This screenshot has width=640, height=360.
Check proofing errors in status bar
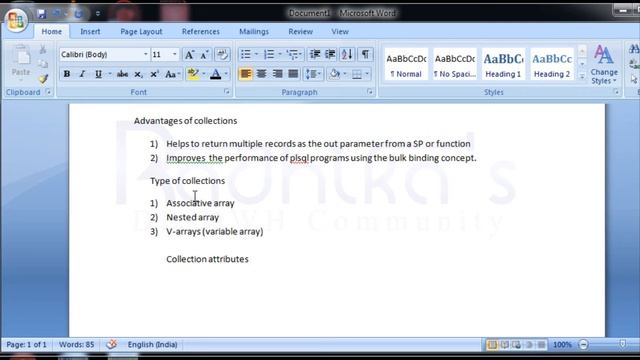point(112,344)
